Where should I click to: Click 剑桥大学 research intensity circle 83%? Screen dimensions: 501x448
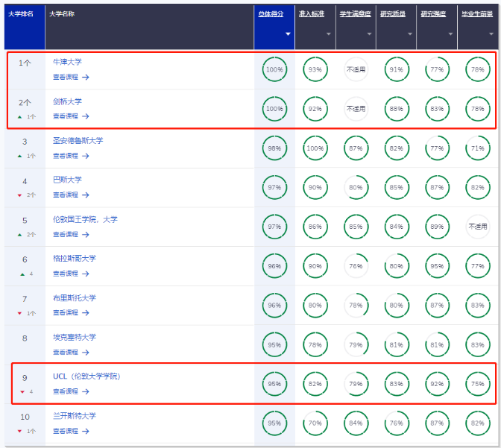437,109
